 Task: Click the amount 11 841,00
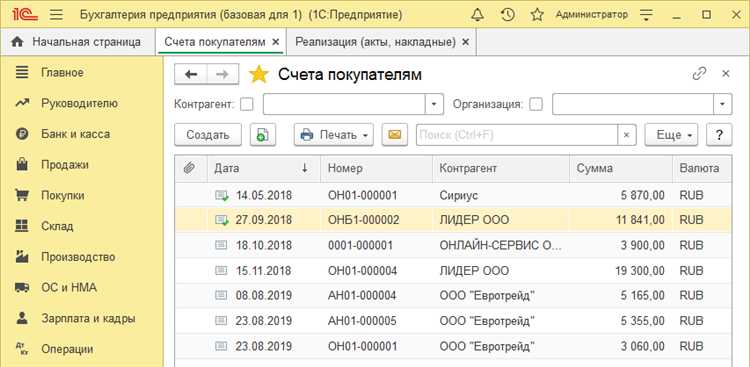640,220
